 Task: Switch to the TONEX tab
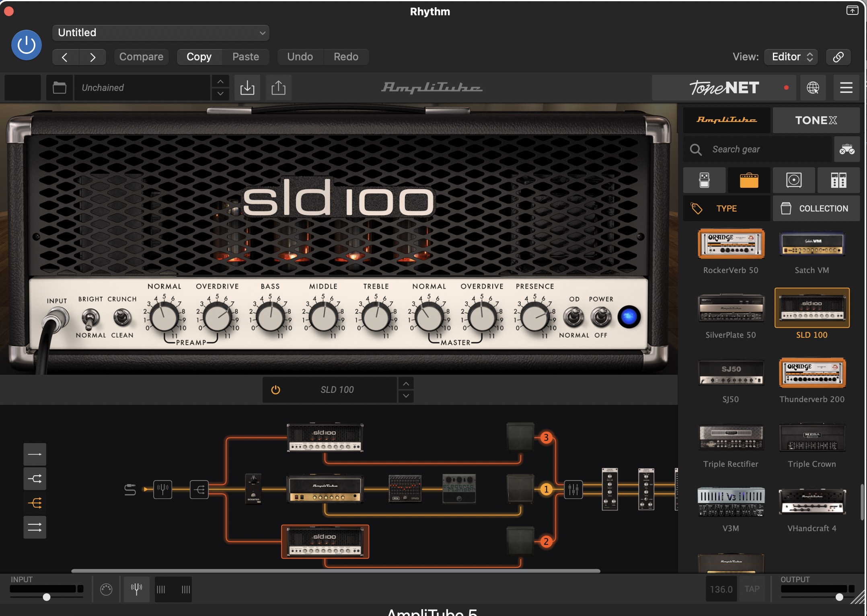[816, 120]
